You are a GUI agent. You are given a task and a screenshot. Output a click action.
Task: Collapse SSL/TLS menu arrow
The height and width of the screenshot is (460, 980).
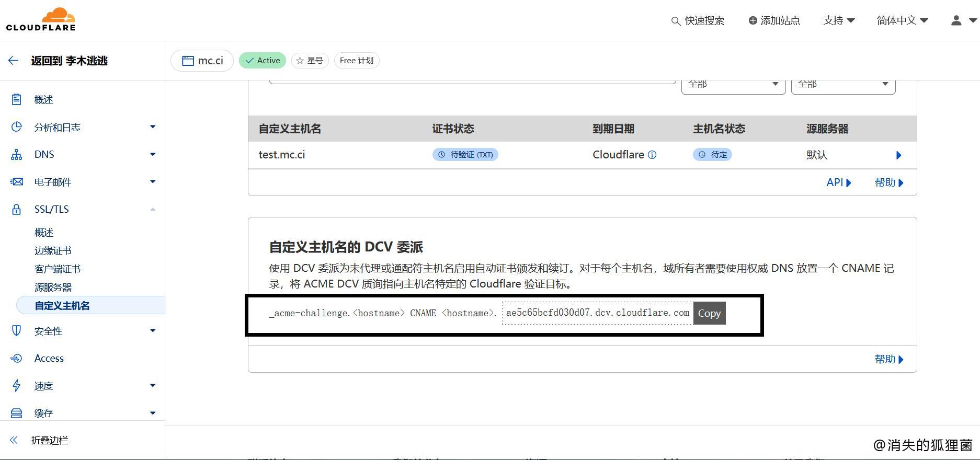click(153, 209)
